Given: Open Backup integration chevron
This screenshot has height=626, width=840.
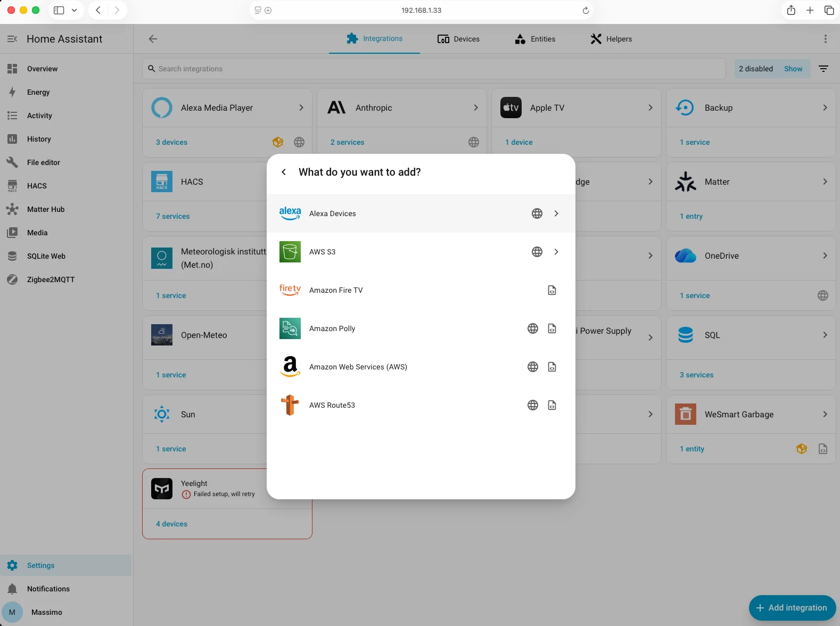Looking at the screenshot, I should [825, 108].
